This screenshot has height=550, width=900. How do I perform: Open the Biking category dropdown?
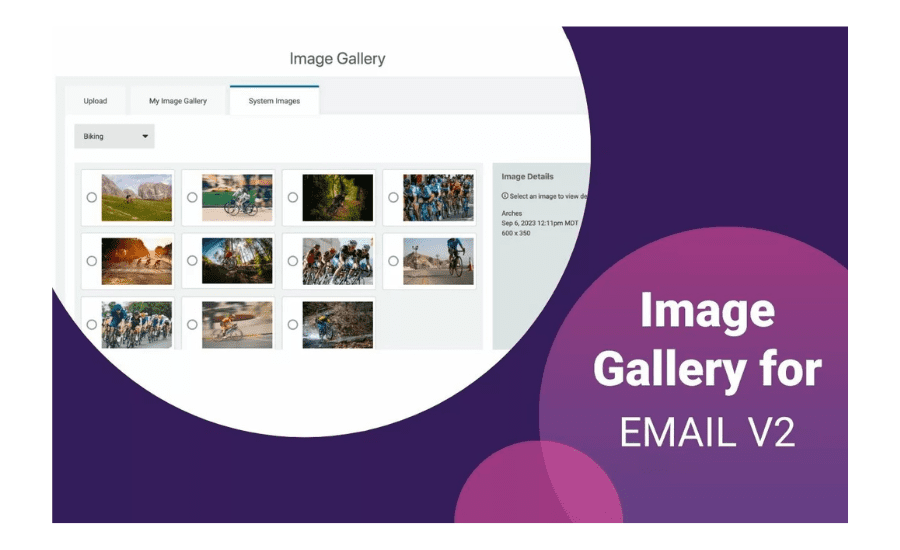pos(114,136)
